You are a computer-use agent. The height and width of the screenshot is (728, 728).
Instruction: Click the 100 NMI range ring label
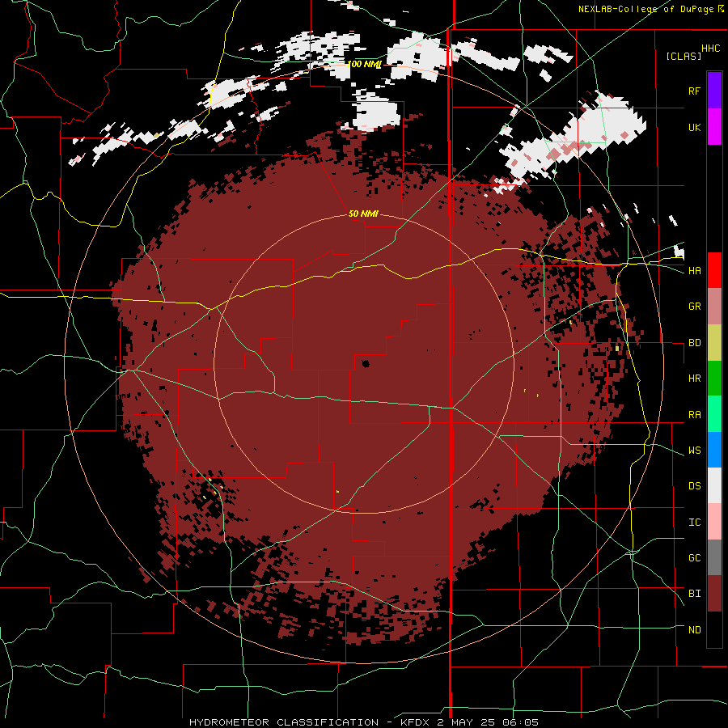point(364,64)
